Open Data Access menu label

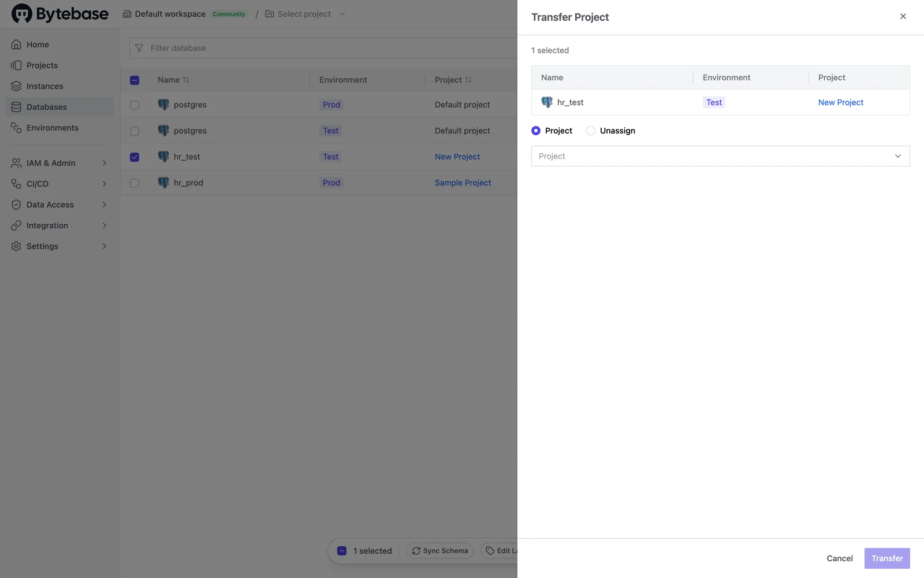pyautogui.click(x=50, y=205)
